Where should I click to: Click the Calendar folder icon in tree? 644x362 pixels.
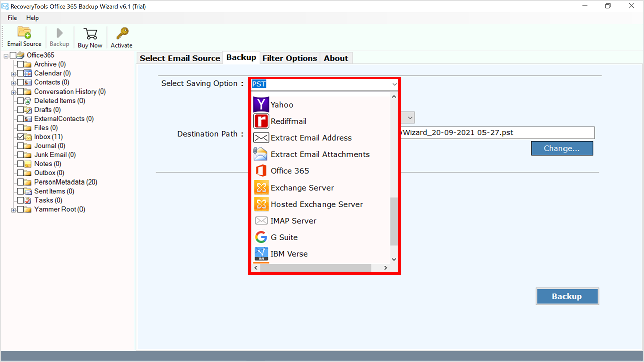click(x=29, y=73)
